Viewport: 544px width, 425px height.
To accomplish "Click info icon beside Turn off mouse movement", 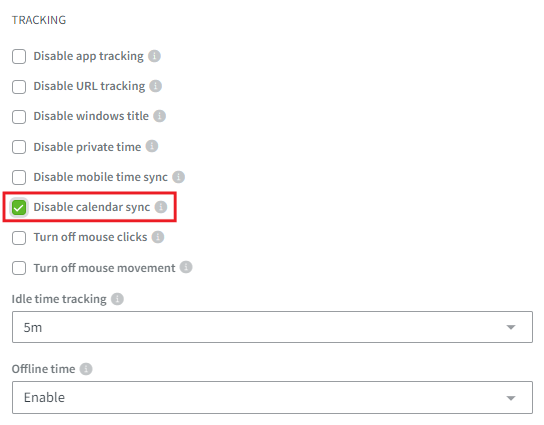I will 186,267.
